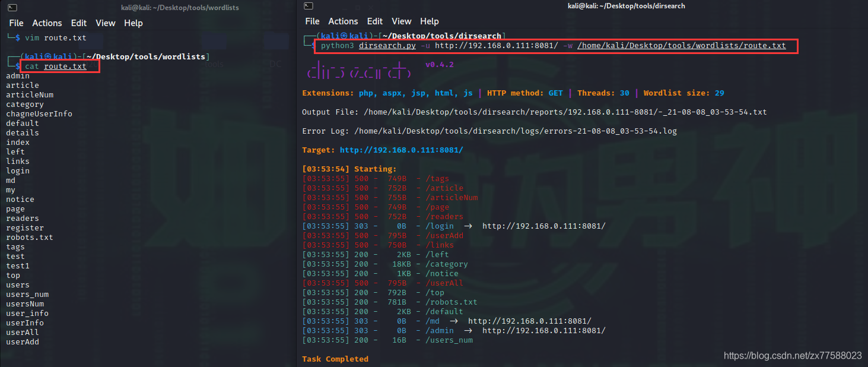Open File menu in wordlists terminal
The width and height of the screenshot is (868, 367).
point(17,23)
